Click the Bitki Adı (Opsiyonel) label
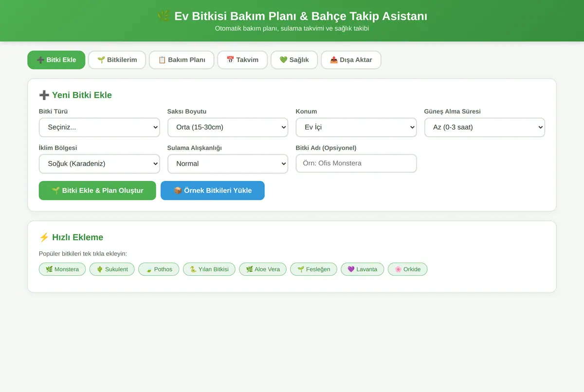This screenshot has height=392, width=584. tap(326, 148)
